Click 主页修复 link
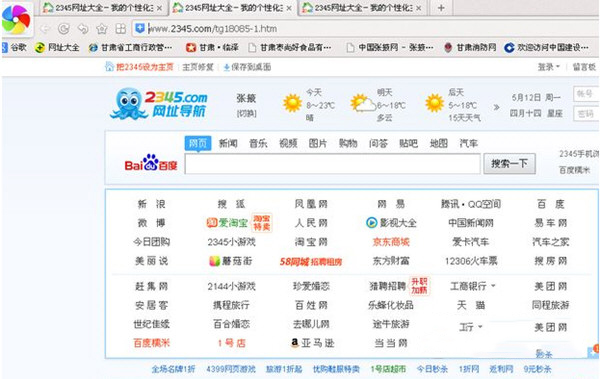Image resolution: width=600 pixels, height=379 pixels. pos(198,67)
